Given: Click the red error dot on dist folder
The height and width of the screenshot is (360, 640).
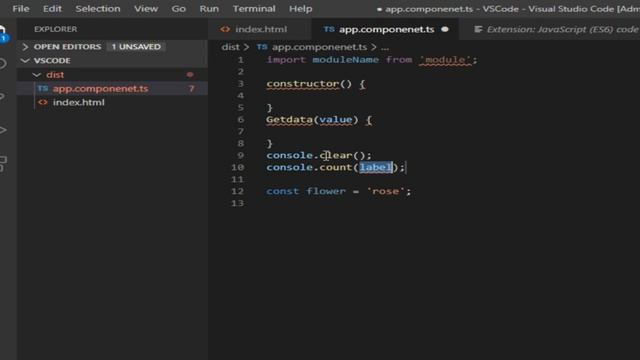Looking at the screenshot, I should click(x=190, y=75).
